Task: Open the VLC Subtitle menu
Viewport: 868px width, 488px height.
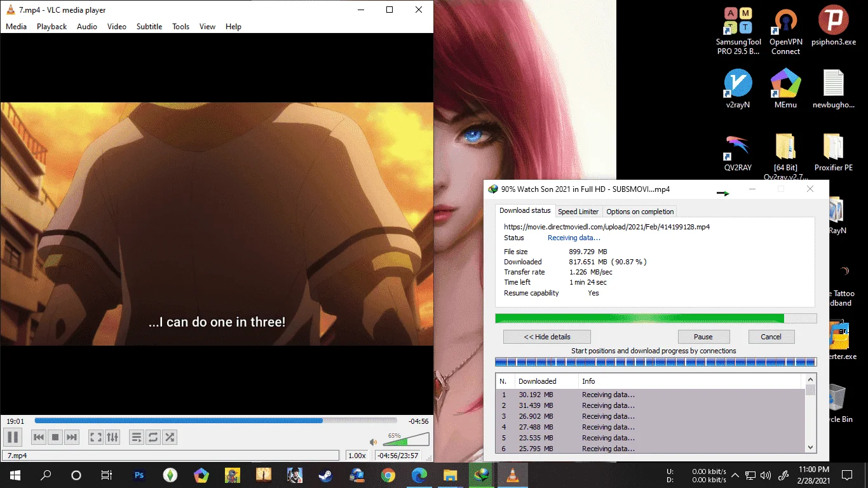Action: (149, 27)
